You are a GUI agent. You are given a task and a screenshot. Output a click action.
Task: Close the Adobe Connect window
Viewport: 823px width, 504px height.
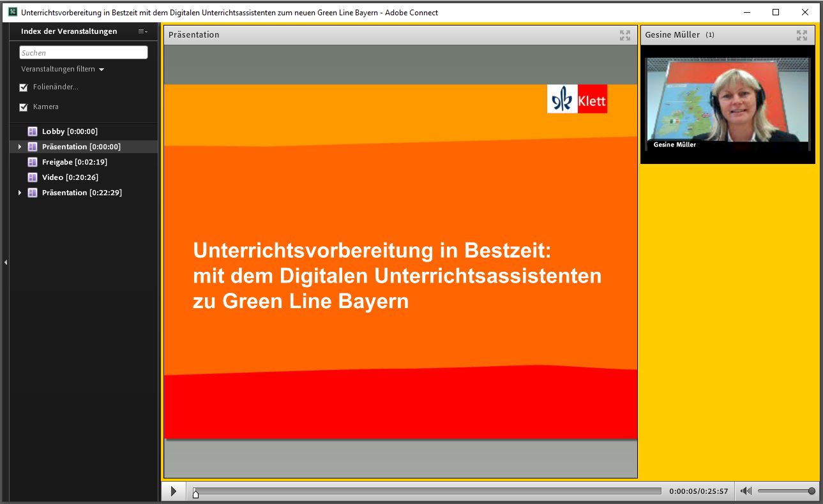point(806,12)
